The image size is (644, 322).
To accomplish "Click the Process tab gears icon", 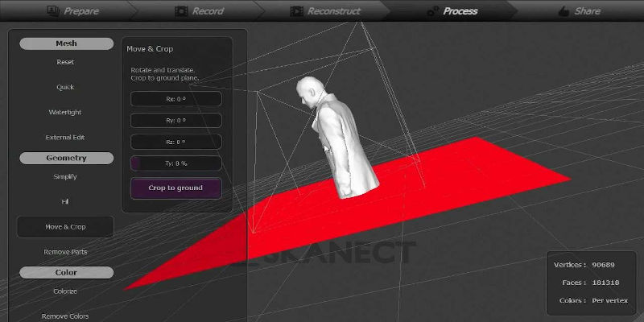I will pyautogui.click(x=432, y=11).
